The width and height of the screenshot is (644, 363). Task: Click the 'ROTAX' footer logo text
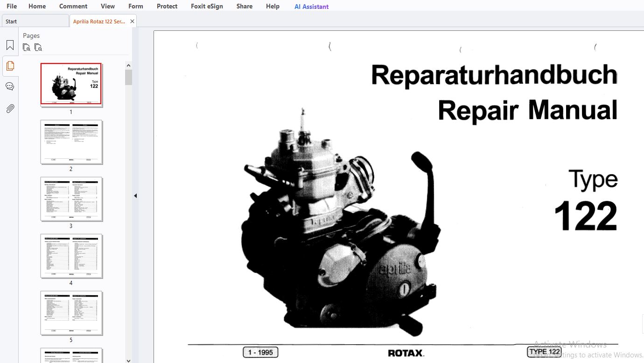pyautogui.click(x=406, y=353)
